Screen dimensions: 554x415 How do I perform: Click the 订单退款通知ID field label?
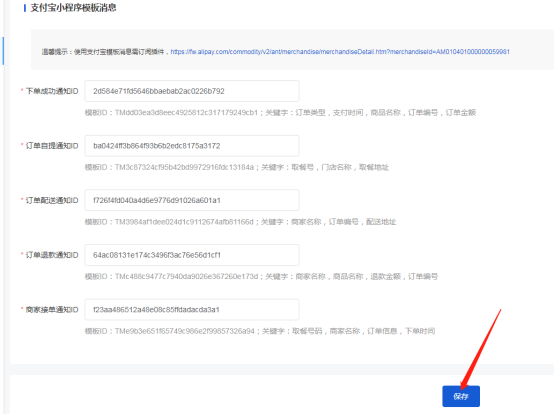pyautogui.click(x=52, y=255)
